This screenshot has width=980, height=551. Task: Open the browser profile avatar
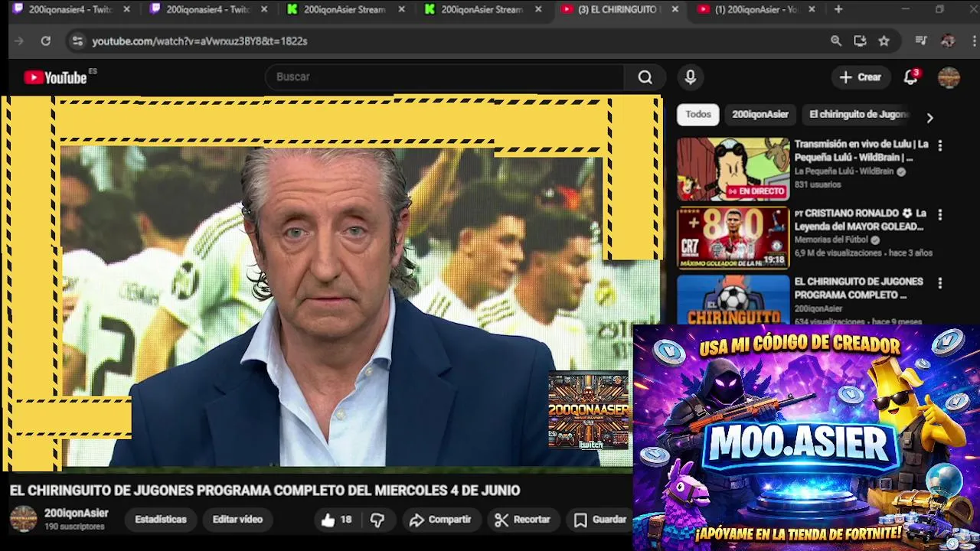[x=948, y=41]
